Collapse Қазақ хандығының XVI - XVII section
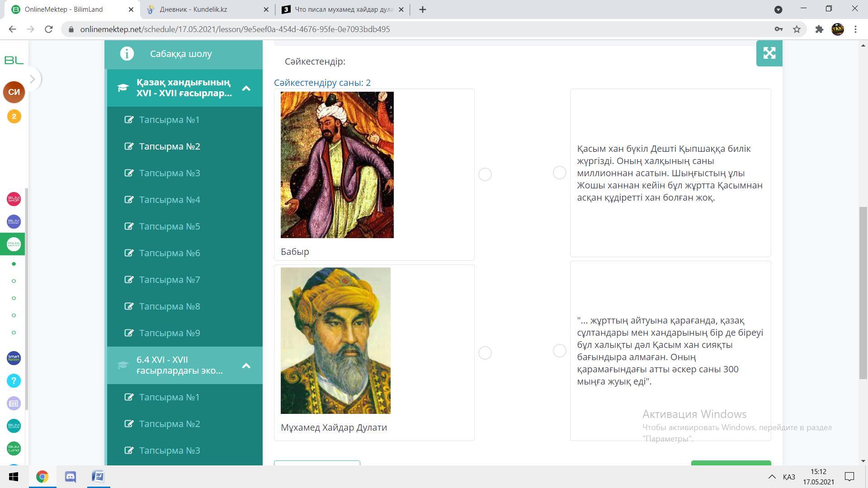Image resolution: width=868 pixels, height=488 pixels. 246,88
